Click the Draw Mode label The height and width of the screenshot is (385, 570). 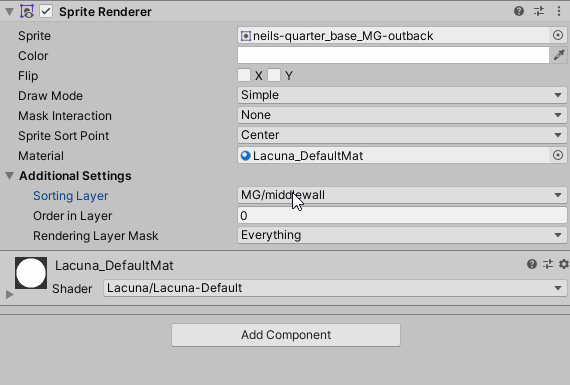click(50, 96)
